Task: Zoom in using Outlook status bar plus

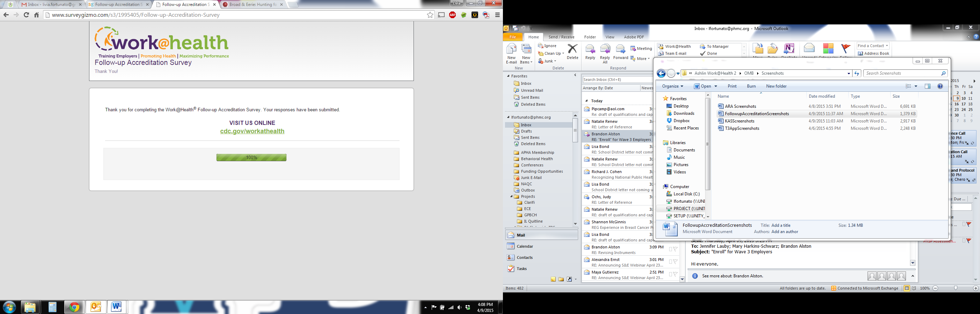Action: (x=976, y=288)
